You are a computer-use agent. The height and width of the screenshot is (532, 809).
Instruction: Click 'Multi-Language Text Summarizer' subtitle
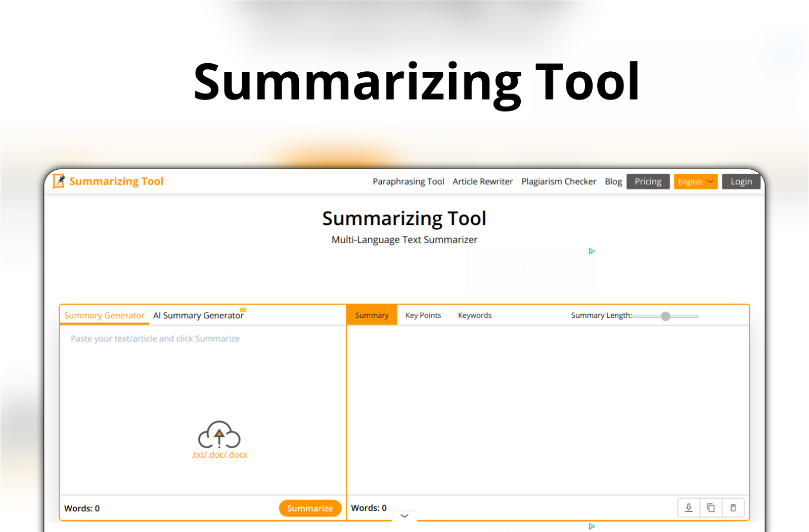pyautogui.click(x=404, y=239)
